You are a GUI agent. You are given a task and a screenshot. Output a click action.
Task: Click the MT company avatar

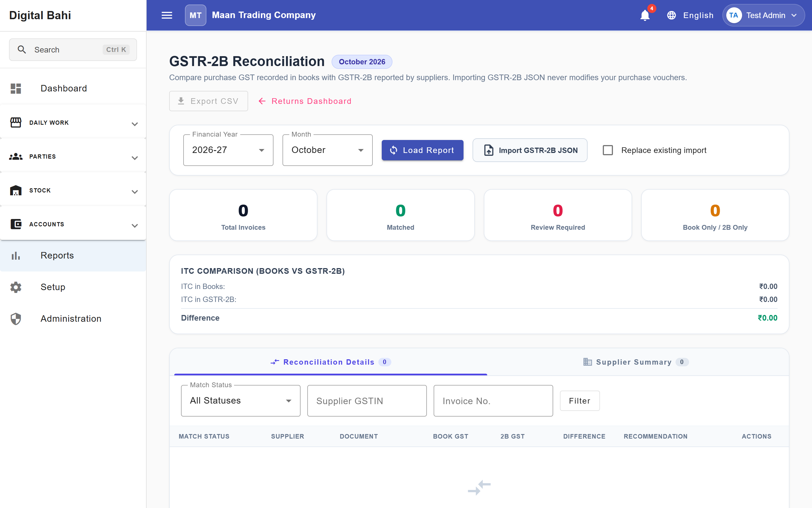(x=196, y=15)
